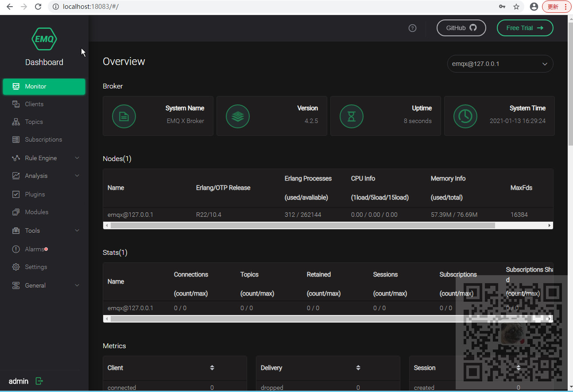
Task: Open the node selector emqx@127.0.0.1 dropdown
Action: coord(500,64)
